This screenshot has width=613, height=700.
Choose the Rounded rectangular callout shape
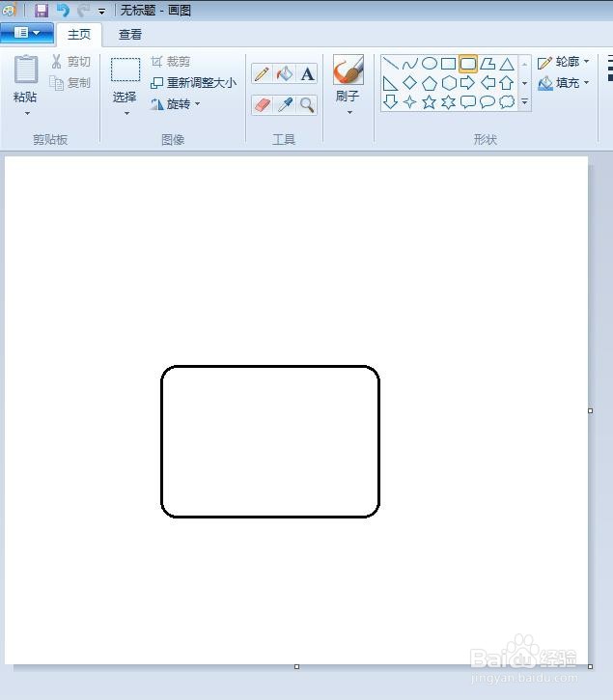(468, 101)
